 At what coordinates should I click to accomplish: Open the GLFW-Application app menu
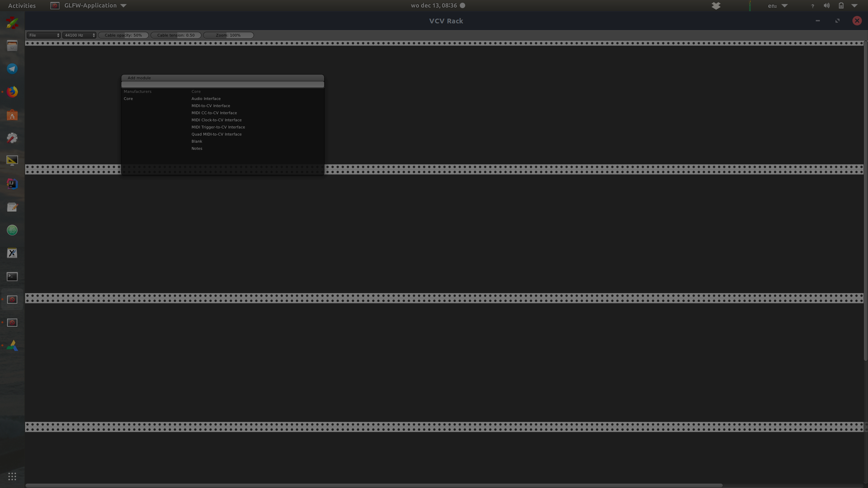tap(89, 5)
